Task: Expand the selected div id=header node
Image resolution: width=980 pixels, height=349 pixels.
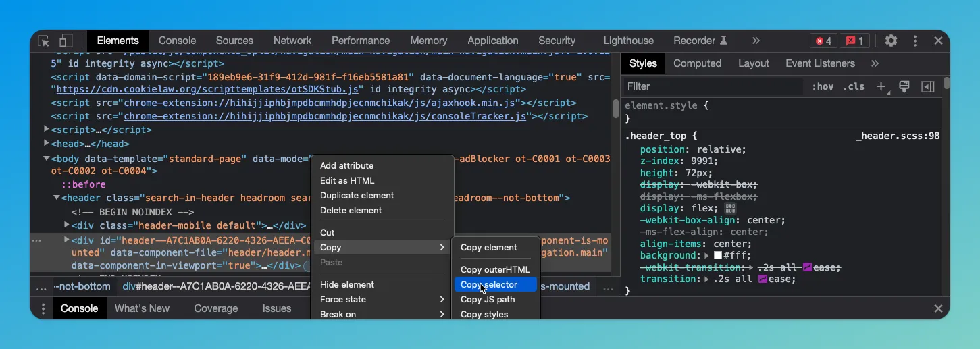Action: 67,240
